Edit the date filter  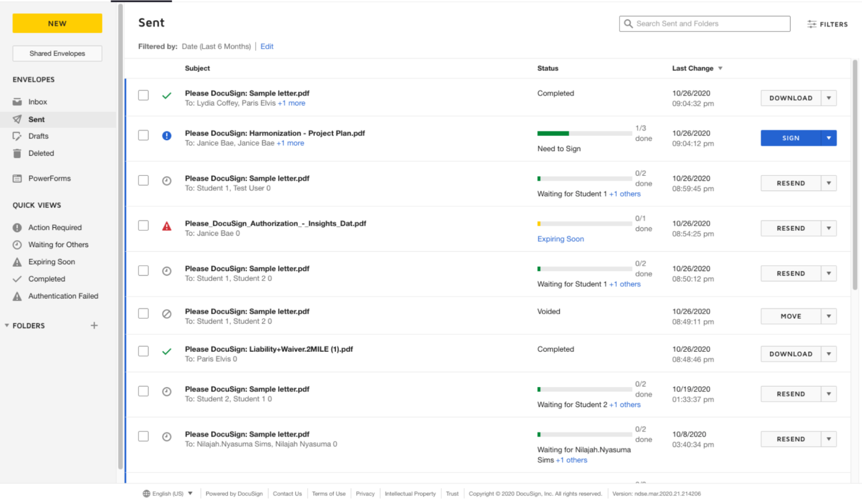coord(266,46)
